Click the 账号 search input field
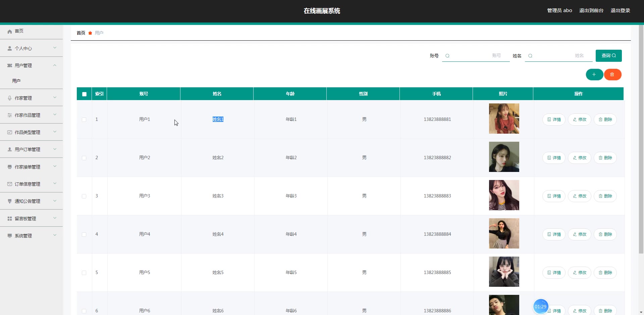Screen dimensions: 644x315 tap(476, 56)
